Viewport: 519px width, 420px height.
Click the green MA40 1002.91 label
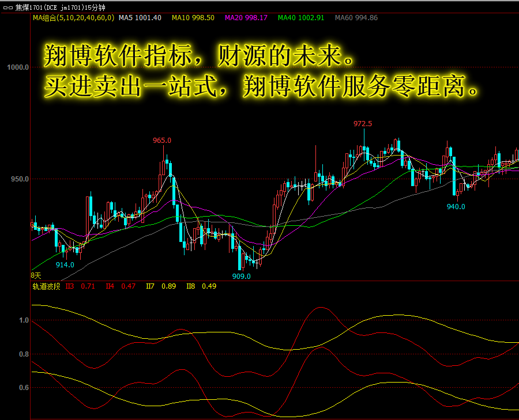point(301,18)
